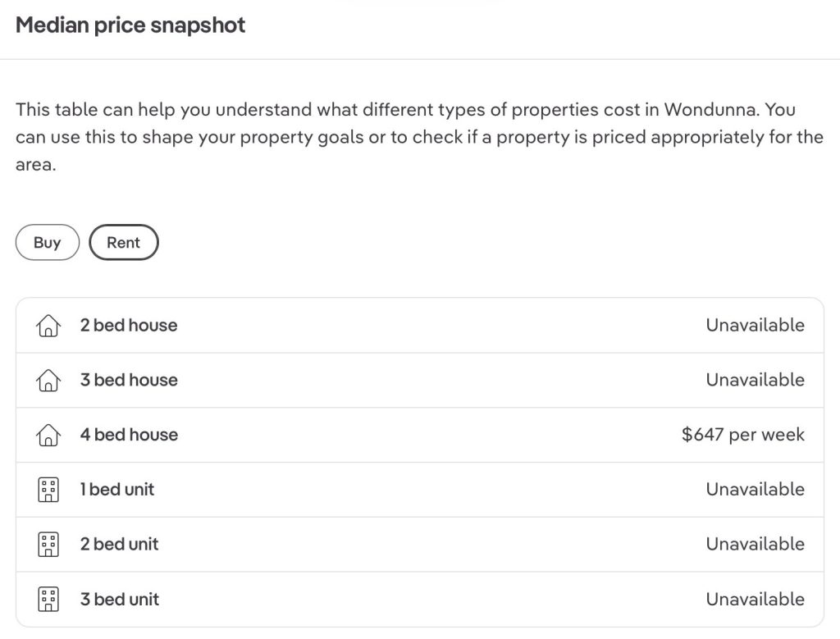The width and height of the screenshot is (840, 639).
Task: Pick the 2 bed unit row label
Action: 119,545
